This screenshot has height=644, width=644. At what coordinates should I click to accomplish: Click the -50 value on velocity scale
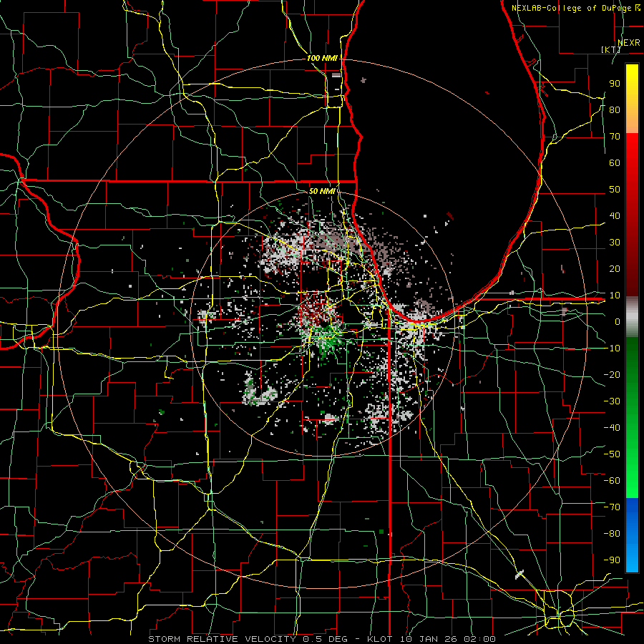click(612, 454)
